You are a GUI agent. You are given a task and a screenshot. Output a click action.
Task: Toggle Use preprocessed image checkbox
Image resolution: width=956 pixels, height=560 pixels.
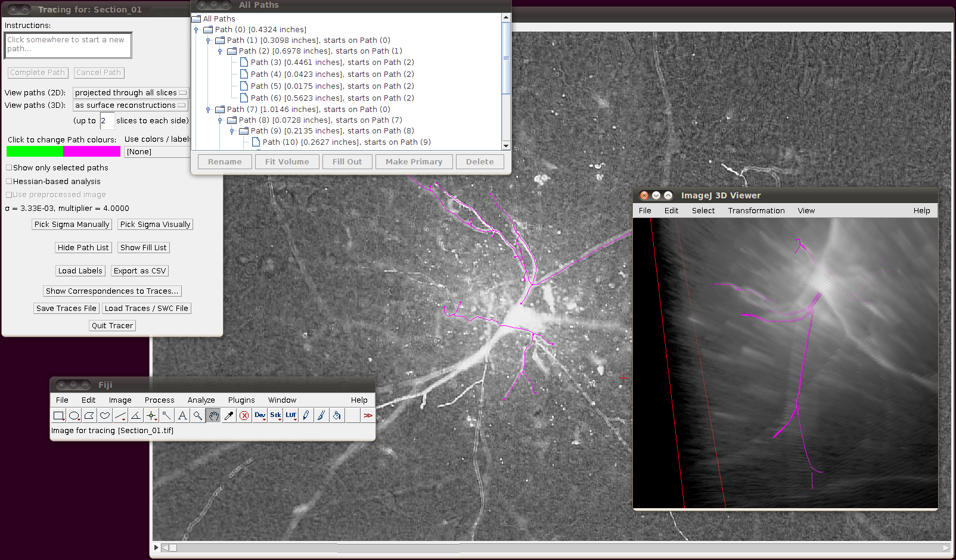click(x=9, y=195)
